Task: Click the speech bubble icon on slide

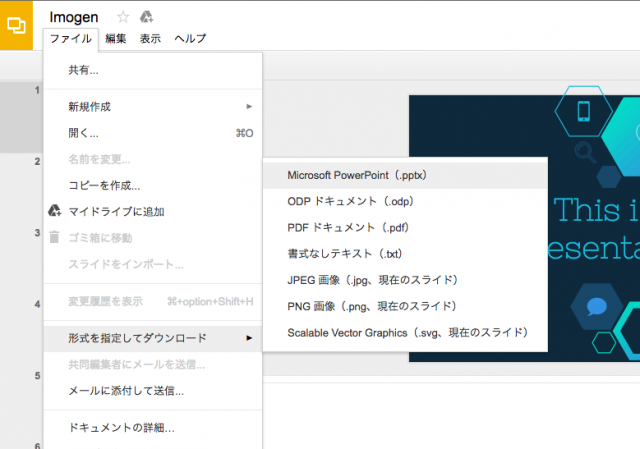Action: point(596,307)
